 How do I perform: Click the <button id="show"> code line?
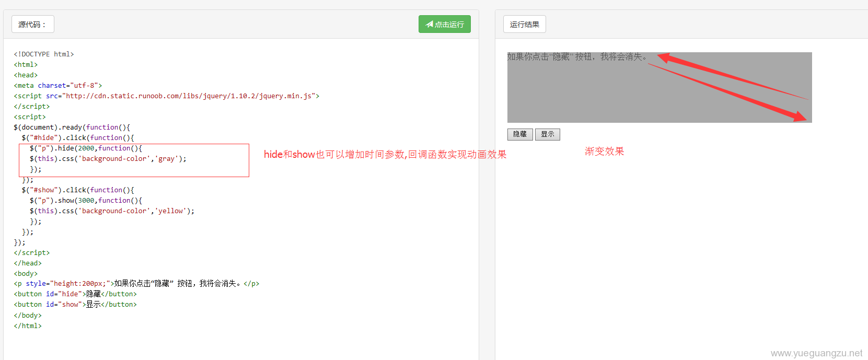coord(75,304)
